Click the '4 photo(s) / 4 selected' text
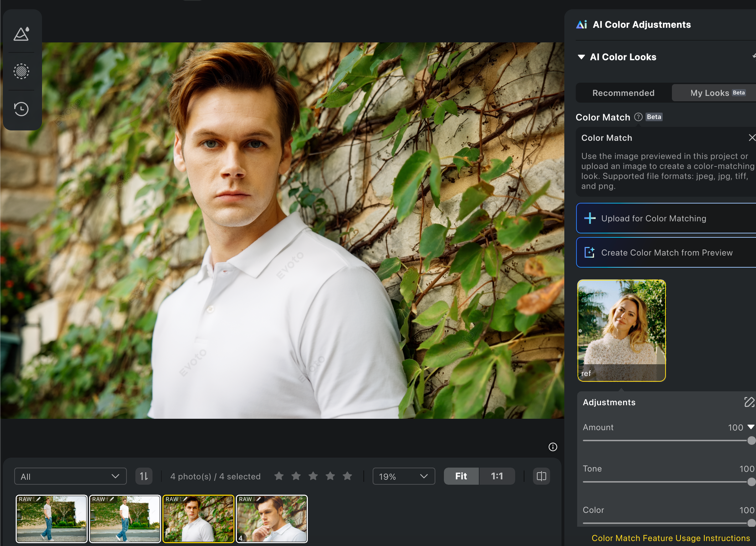The height and width of the screenshot is (546, 756). pyautogui.click(x=215, y=477)
